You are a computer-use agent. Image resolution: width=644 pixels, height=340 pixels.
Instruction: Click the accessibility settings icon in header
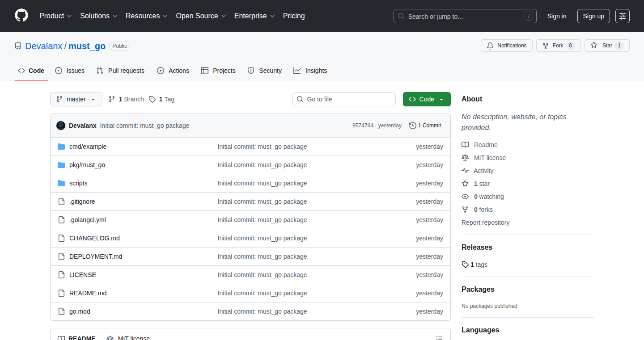coord(622,16)
